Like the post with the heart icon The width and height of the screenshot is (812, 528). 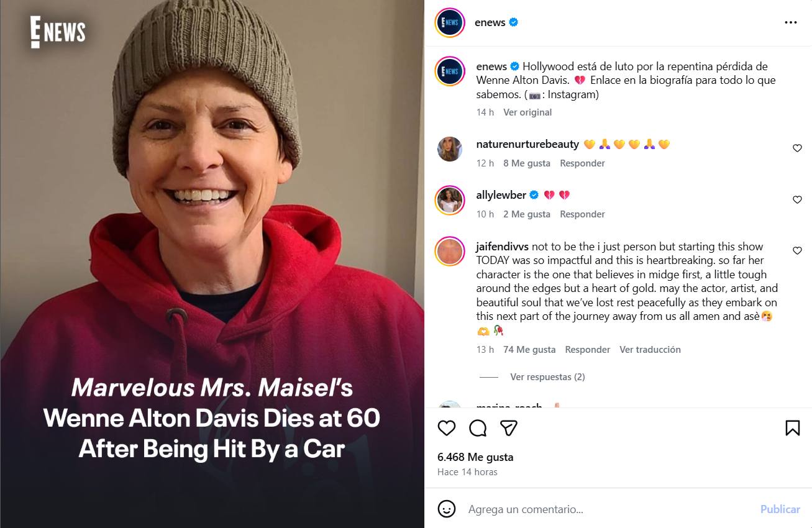click(x=446, y=428)
